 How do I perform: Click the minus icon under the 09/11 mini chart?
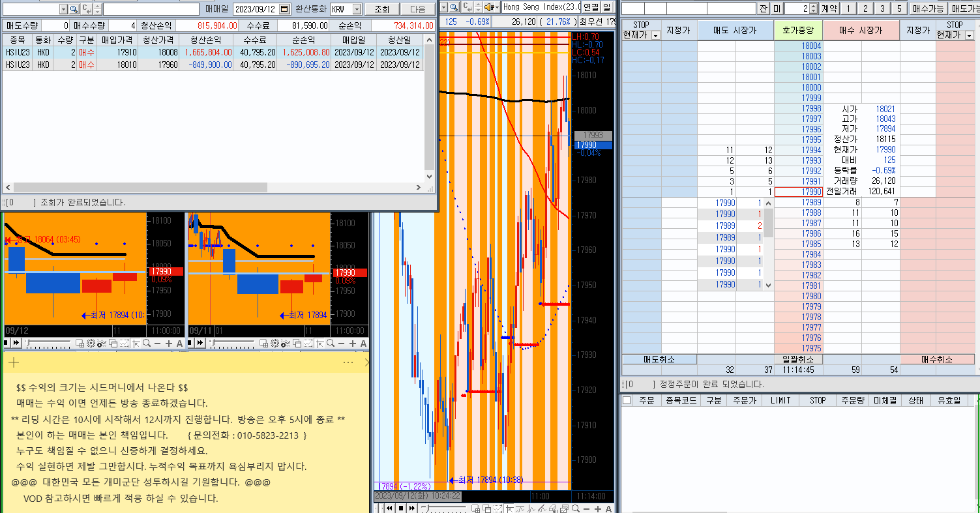pos(341,344)
